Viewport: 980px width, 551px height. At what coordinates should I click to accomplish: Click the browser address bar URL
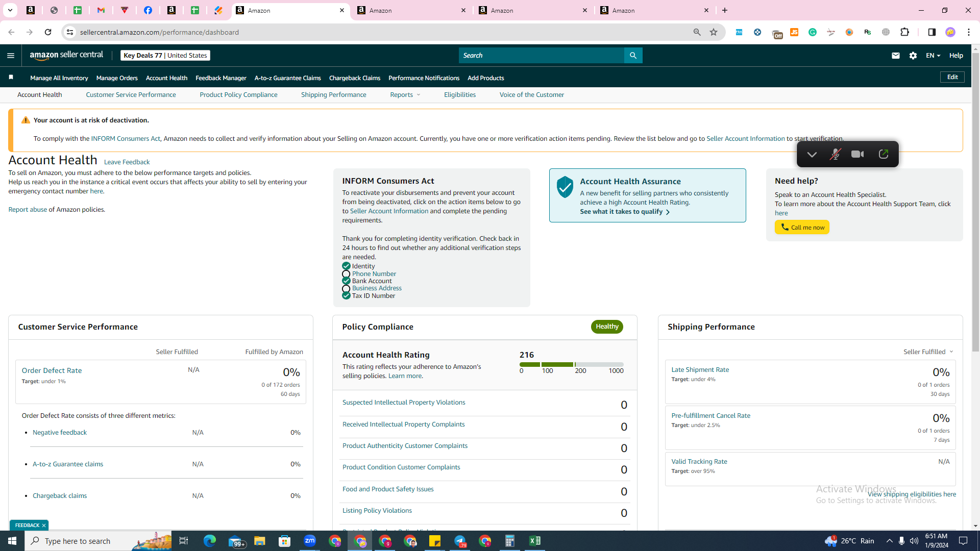coord(159,32)
